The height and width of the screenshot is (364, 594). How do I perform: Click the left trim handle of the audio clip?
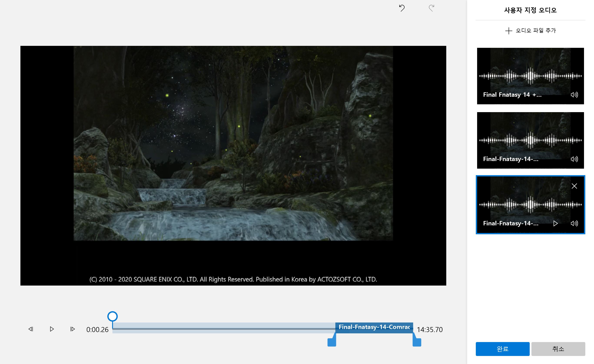(332, 342)
